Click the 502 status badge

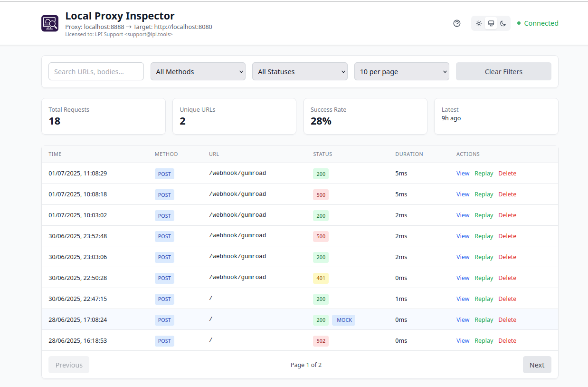(x=321, y=341)
